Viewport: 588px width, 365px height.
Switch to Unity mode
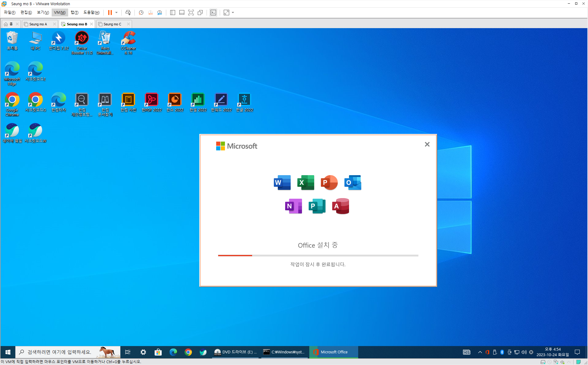coord(200,13)
